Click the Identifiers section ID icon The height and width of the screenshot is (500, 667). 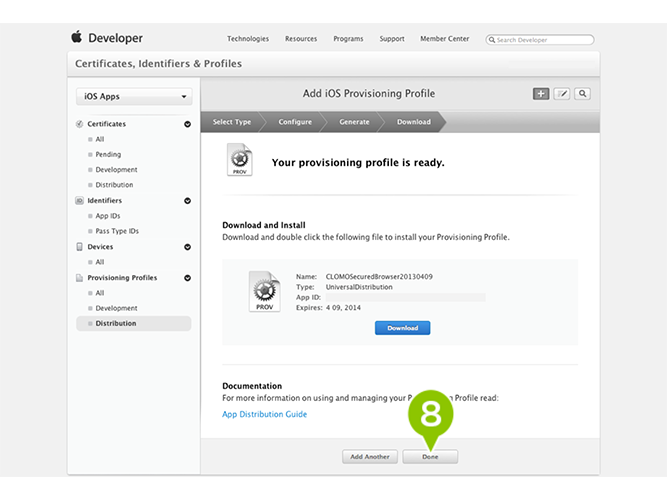coord(79,200)
